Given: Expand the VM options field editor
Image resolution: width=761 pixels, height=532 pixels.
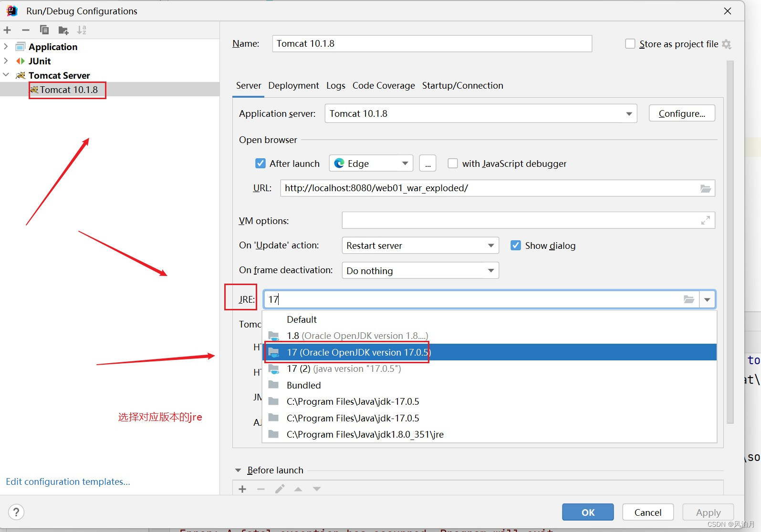Looking at the screenshot, I should coord(706,220).
